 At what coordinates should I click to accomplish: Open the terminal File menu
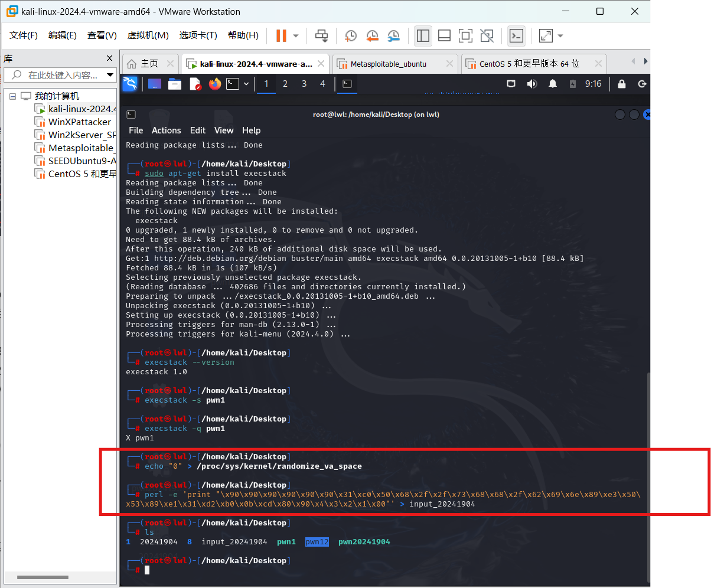[136, 130]
